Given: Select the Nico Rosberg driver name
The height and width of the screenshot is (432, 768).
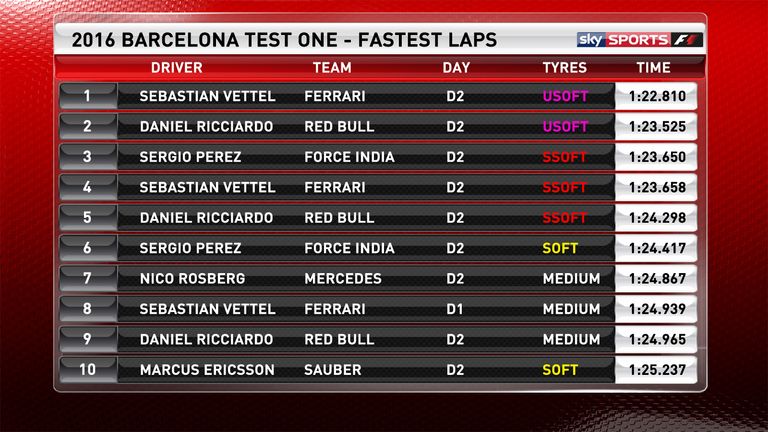Looking at the screenshot, I should [x=192, y=279].
